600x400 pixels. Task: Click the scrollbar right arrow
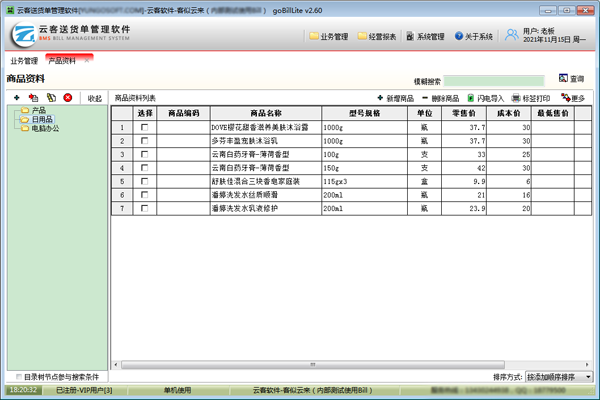(587, 364)
